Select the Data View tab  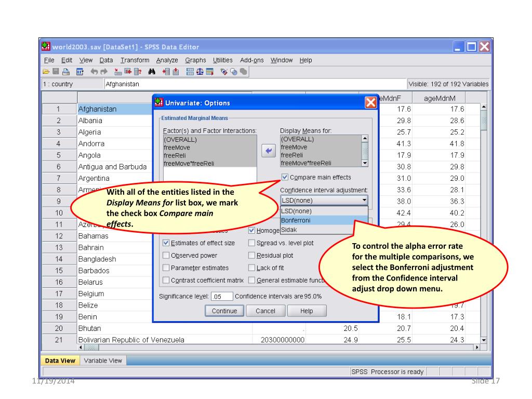60,361
